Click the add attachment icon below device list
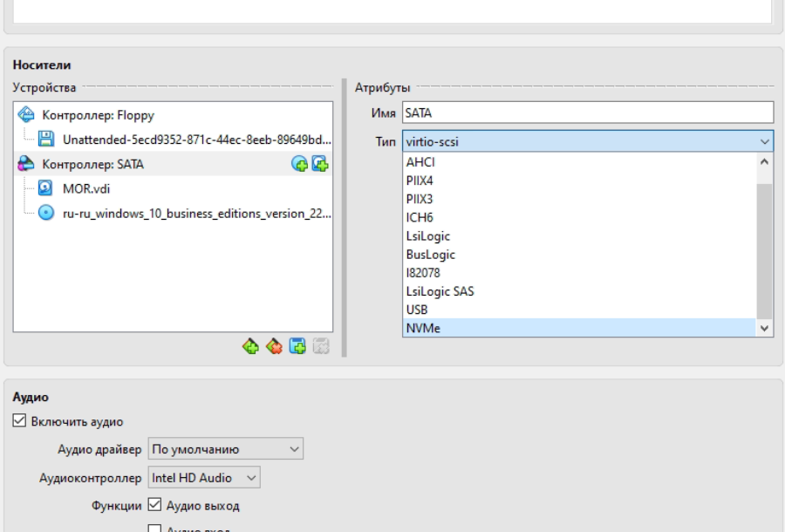 (x=298, y=346)
